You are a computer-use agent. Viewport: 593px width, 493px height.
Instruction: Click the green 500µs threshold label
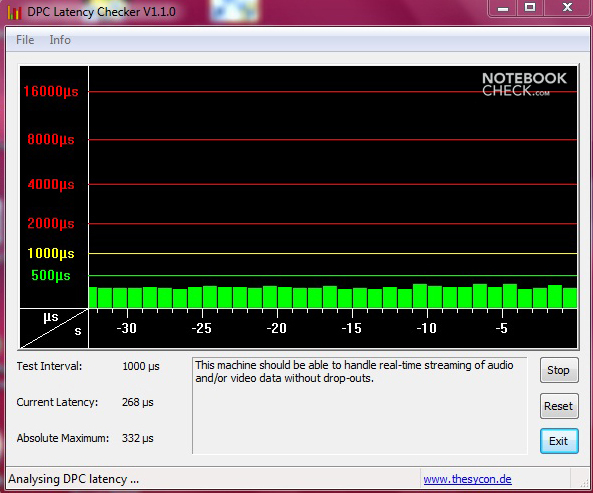point(51,275)
